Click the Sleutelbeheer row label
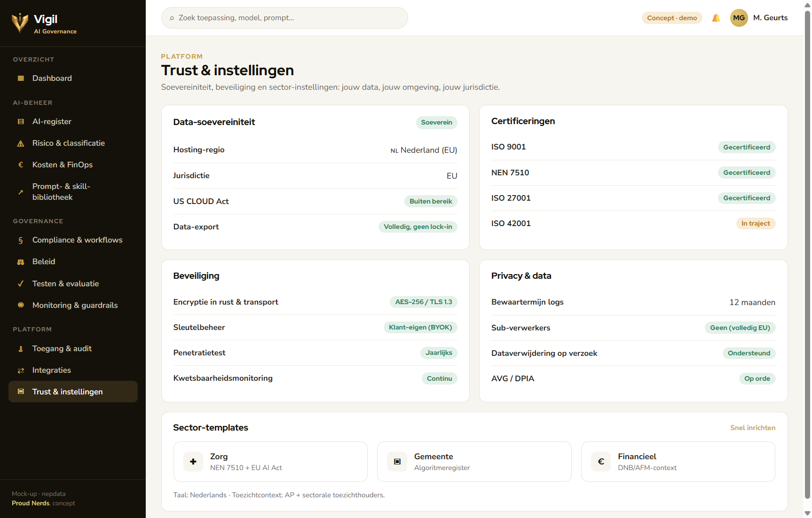The width and height of the screenshot is (812, 518). tap(199, 327)
